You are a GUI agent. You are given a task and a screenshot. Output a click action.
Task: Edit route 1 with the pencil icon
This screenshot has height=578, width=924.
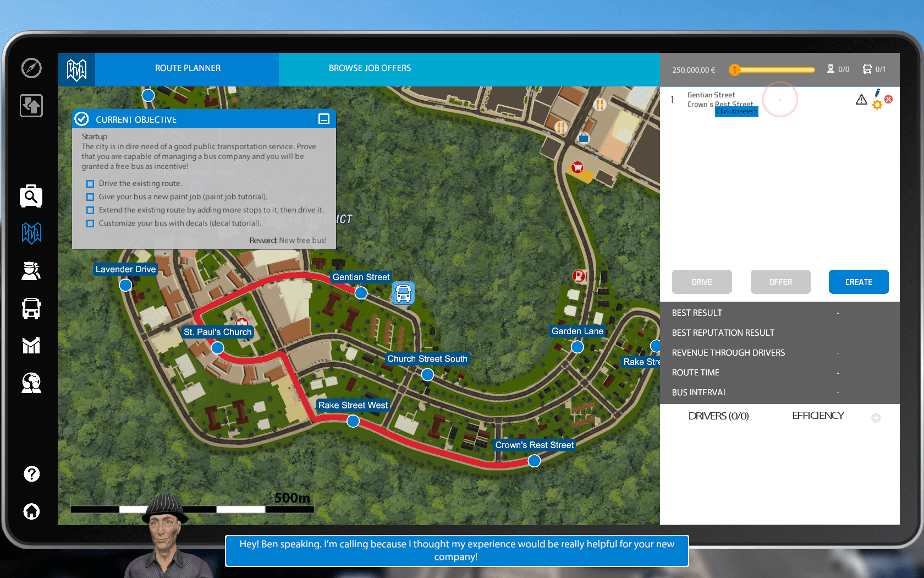[x=877, y=92]
